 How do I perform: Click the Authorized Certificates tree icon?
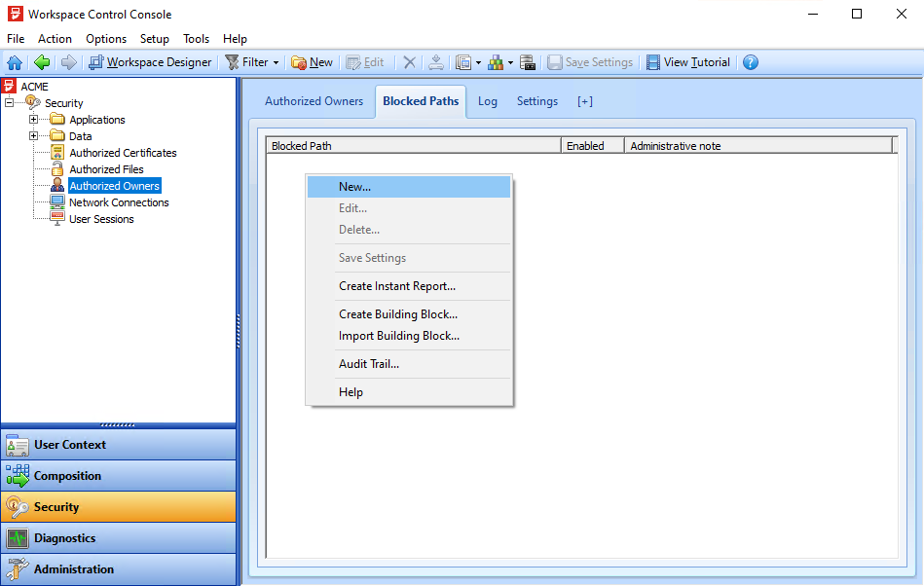pos(57,153)
